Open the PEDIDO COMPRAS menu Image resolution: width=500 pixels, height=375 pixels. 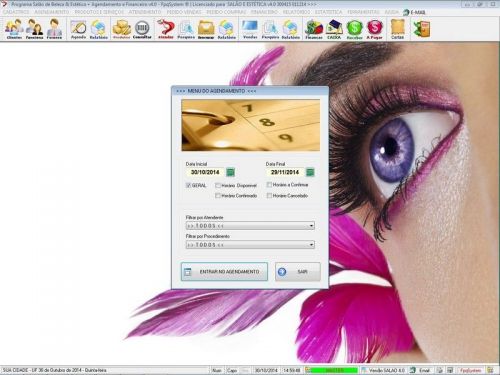(x=226, y=12)
